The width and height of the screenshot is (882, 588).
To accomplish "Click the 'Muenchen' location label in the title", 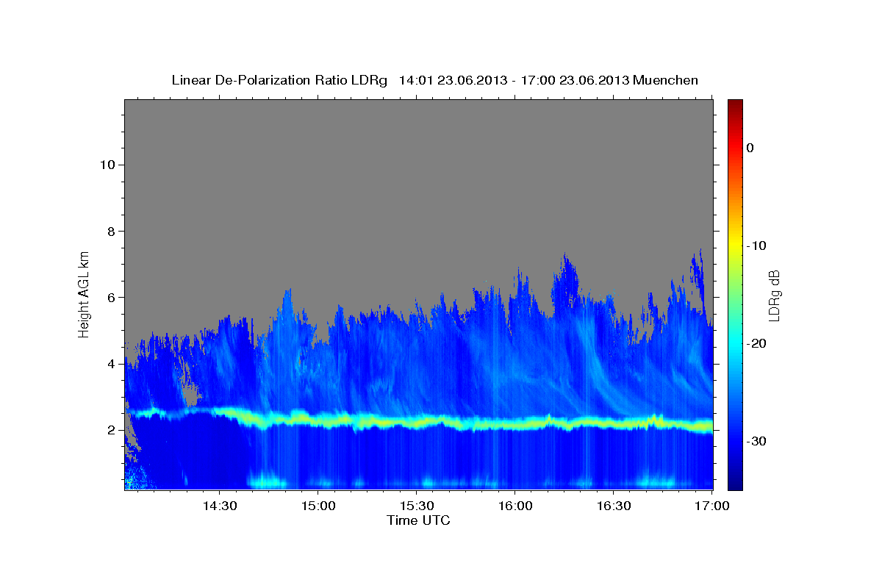I will click(666, 80).
